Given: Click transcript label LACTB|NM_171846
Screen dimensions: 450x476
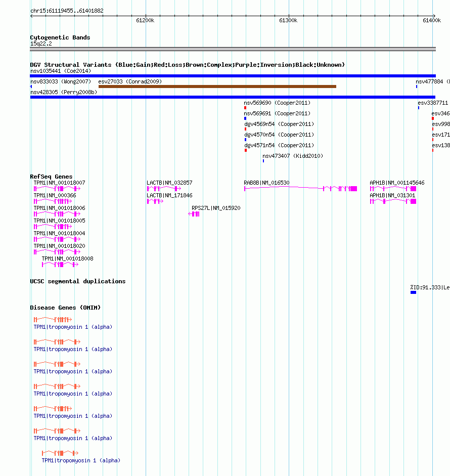Looking at the screenshot, I should pos(169,195).
